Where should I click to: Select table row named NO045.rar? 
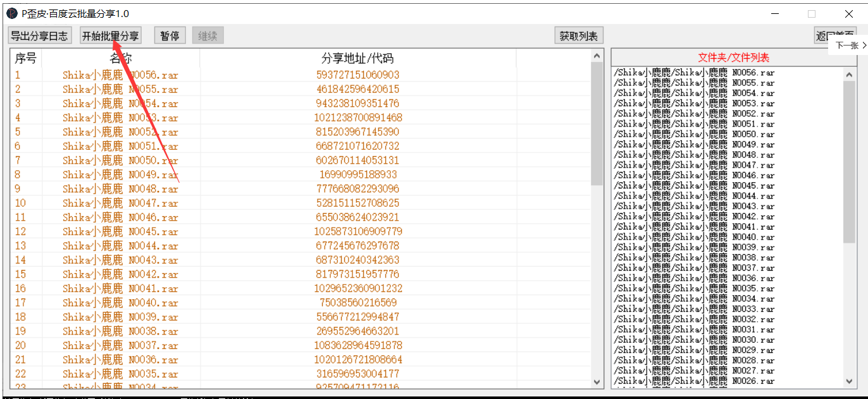[x=301, y=231]
